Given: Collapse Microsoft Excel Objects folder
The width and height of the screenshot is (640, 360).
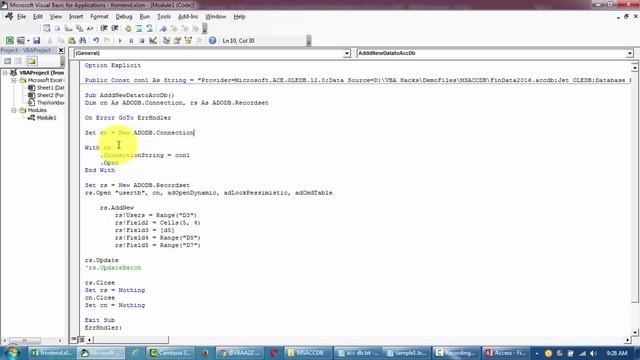Looking at the screenshot, I should coord(13,80).
